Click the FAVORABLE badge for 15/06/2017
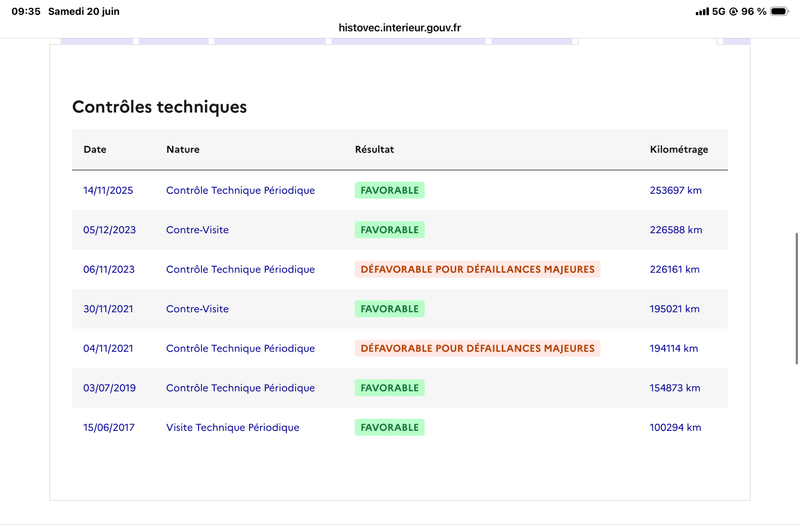The width and height of the screenshot is (800, 525). pos(390,428)
